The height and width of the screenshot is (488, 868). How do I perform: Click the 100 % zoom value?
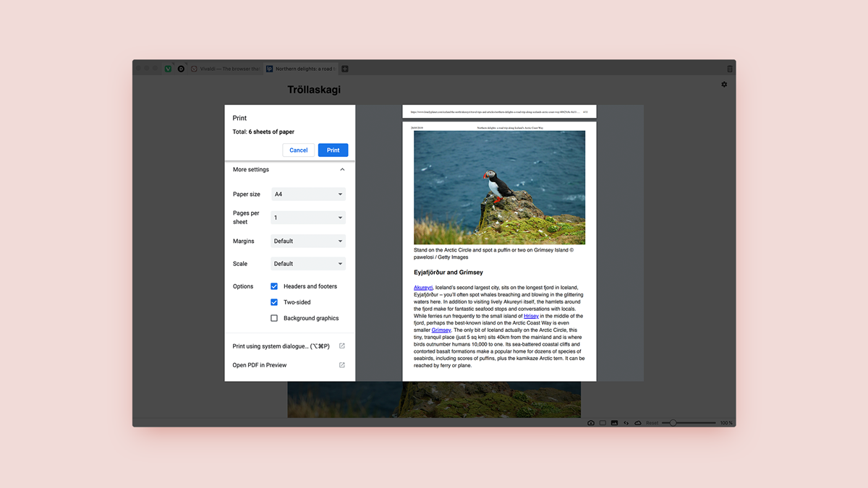(726, 423)
